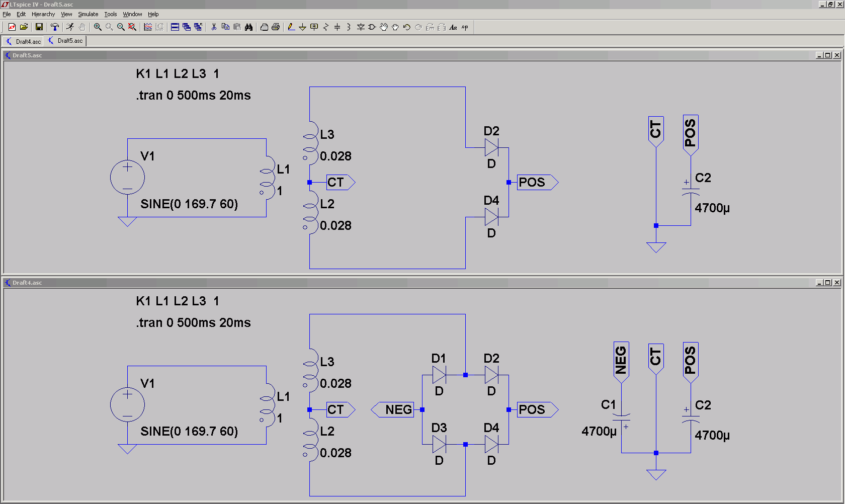Select the SPICE directive .op tool
The width and height of the screenshot is (845, 504).
[465, 27]
